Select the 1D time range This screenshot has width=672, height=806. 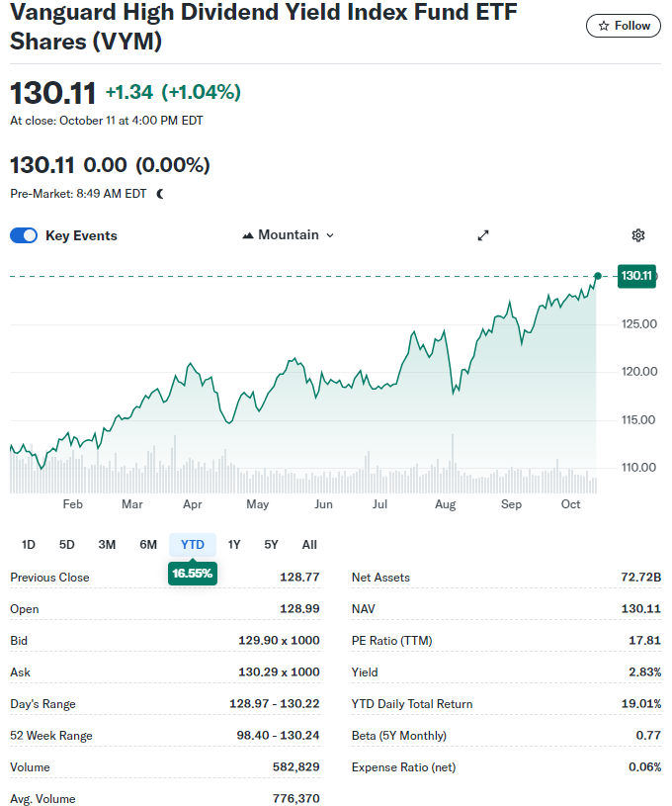click(29, 544)
